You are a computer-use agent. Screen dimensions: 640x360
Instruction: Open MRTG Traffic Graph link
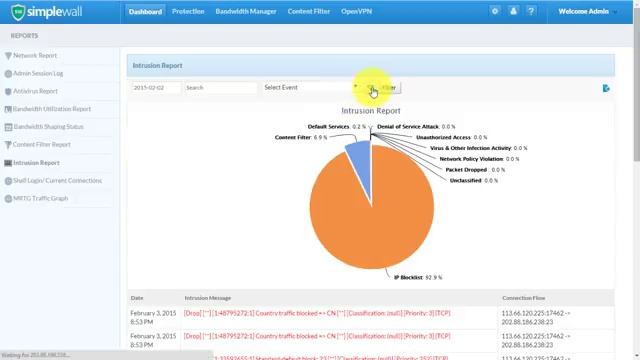click(40, 198)
